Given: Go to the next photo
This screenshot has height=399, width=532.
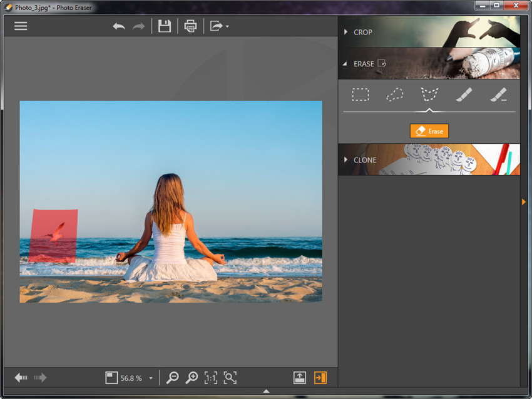Looking at the screenshot, I should coord(40,377).
